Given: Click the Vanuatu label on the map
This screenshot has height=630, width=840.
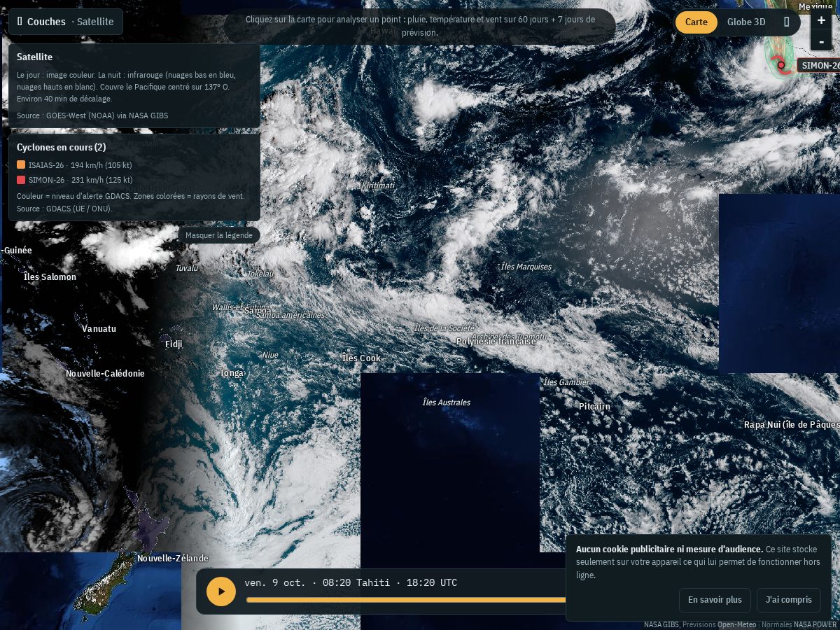Looking at the screenshot, I should (99, 329).
